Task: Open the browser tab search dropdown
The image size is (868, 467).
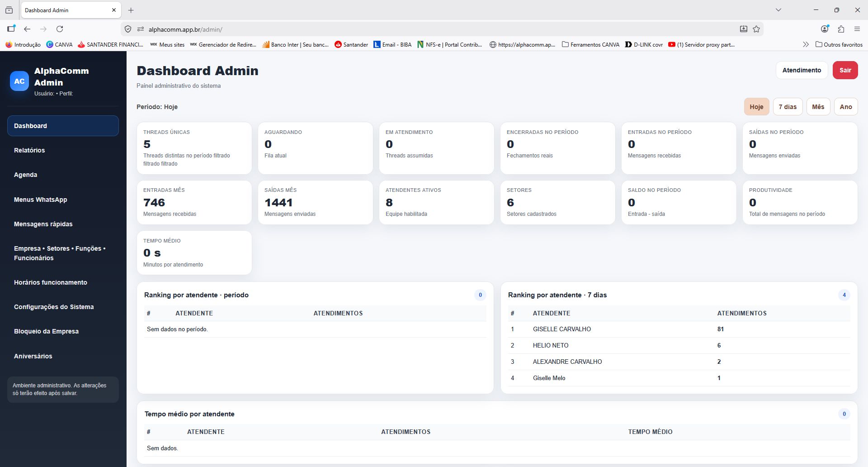Action: pos(778,10)
